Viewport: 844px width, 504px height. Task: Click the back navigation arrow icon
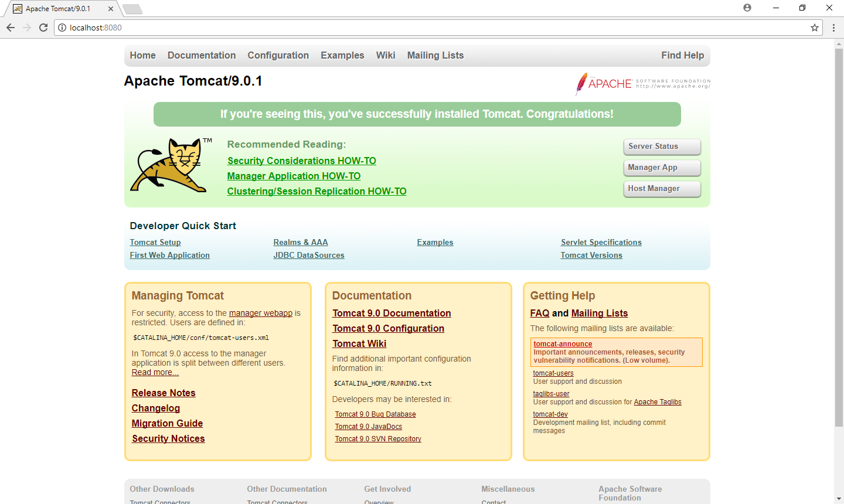(10, 27)
